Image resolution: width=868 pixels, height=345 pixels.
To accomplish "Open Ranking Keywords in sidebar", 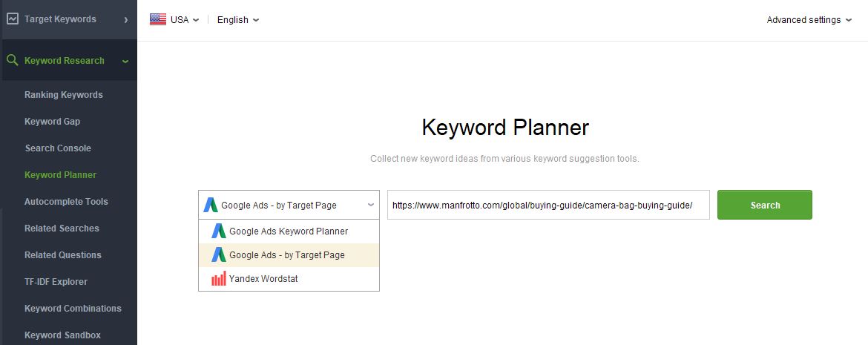I will pos(64,95).
